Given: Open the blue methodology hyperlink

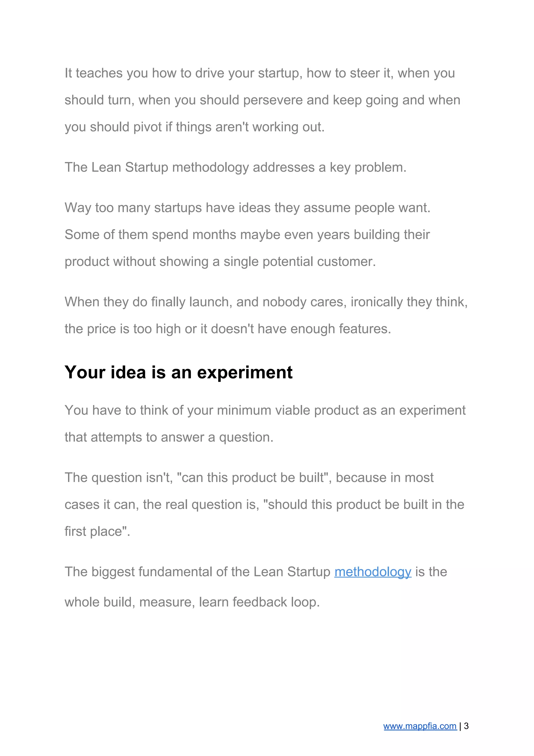Looking at the screenshot, I should click(372, 572).
